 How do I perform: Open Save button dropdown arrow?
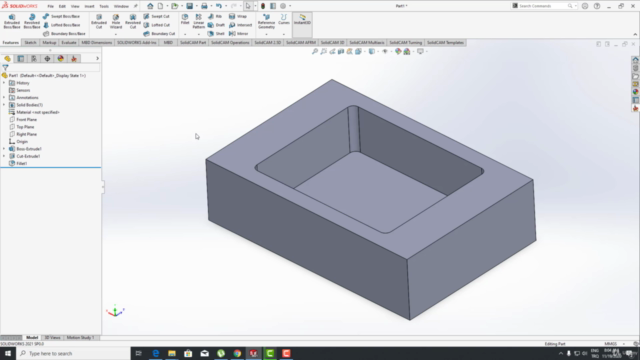point(196,6)
